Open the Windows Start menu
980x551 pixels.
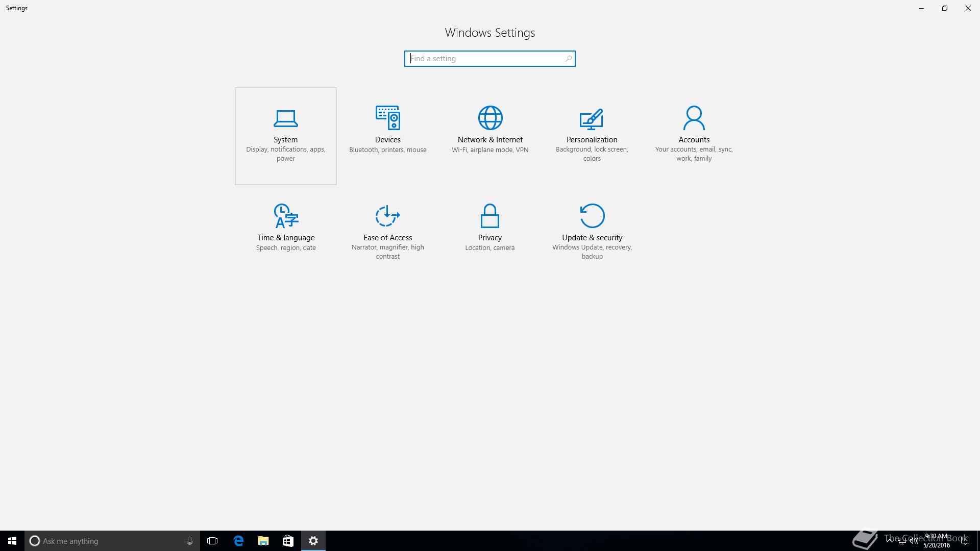(x=12, y=541)
